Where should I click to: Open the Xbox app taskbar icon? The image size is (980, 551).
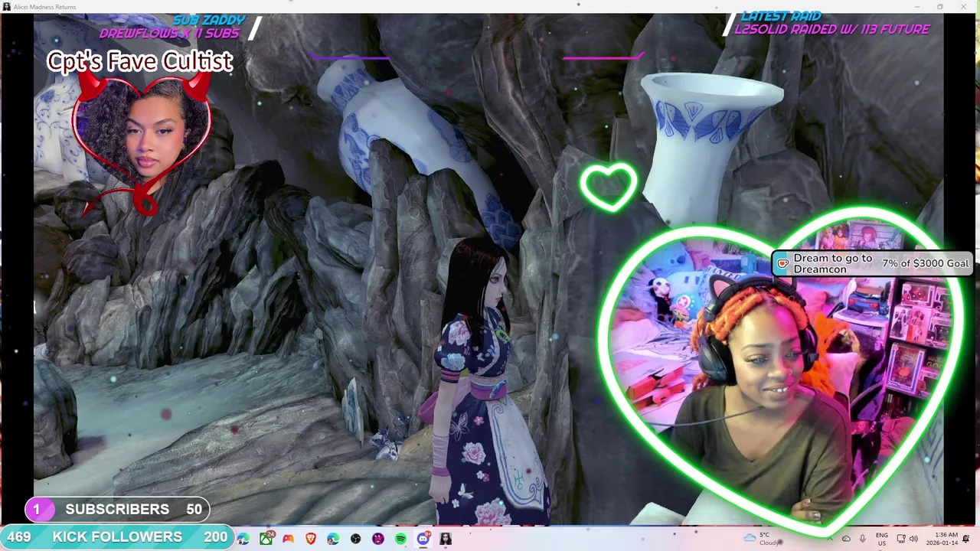tap(266, 539)
